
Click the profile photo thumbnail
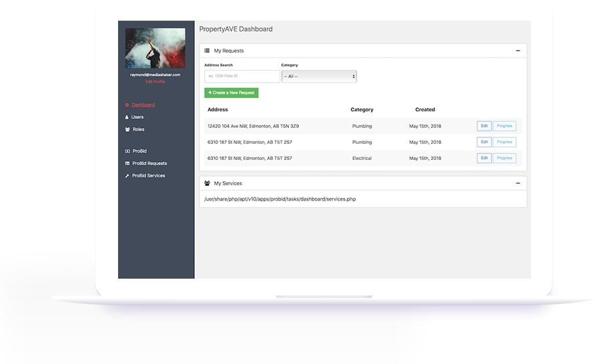click(x=155, y=48)
